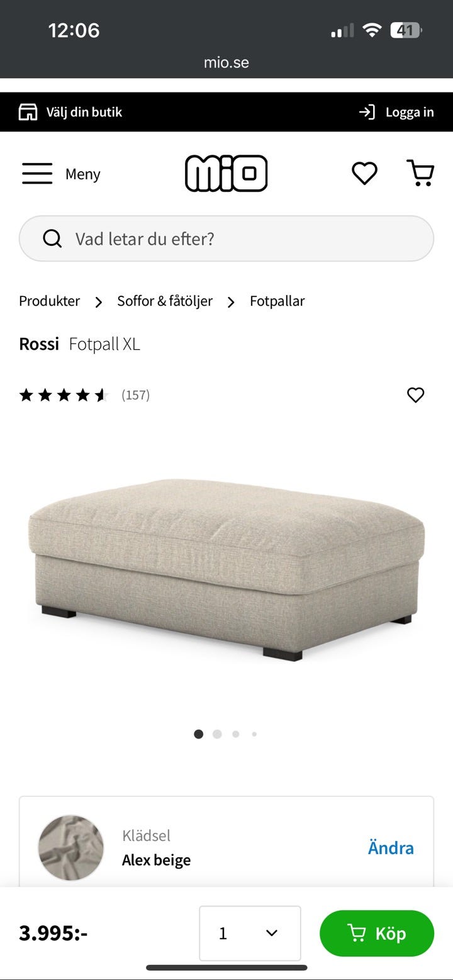The width and height of the screenshot is (453, 980).
Task: Open the quantity dropdown showing 1
Action: click(250, 933)
